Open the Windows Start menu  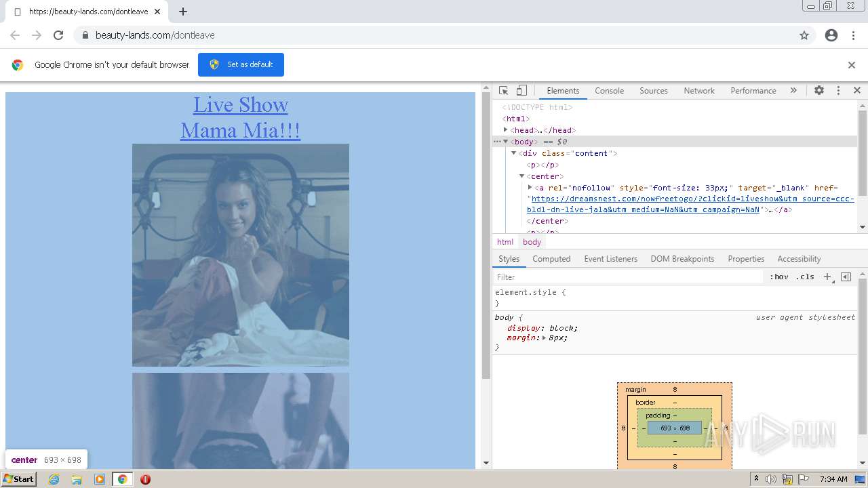[x=19, y=479]
